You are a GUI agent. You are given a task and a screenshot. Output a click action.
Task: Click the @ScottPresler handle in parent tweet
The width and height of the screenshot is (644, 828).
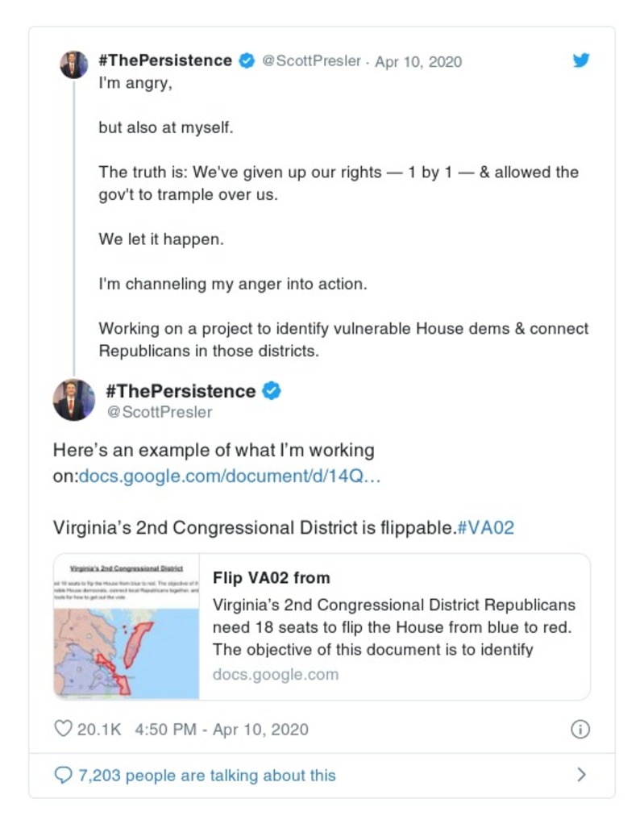pos(312,61)
